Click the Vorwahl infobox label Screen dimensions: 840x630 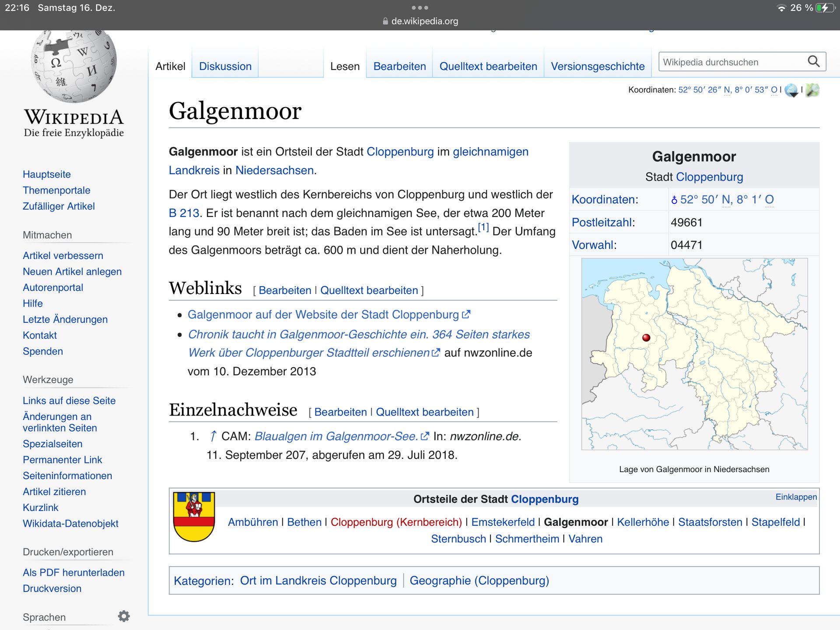coord(592,245)
